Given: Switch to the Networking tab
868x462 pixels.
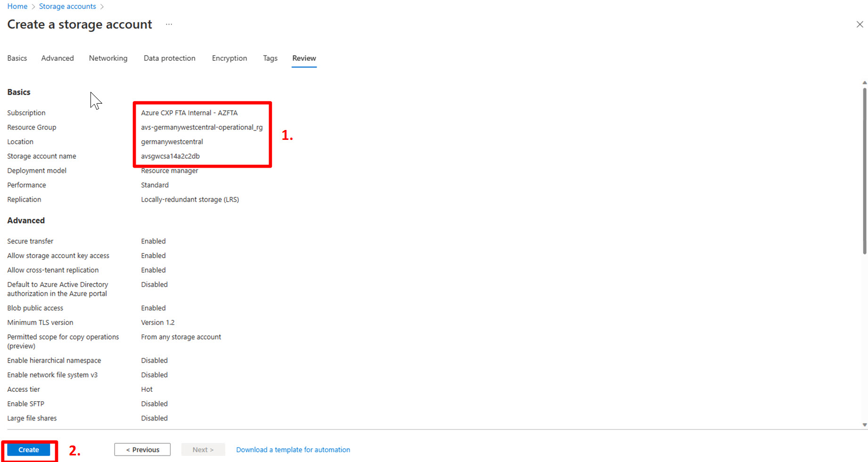Looking at the screenshot, I should pos(108,58).
